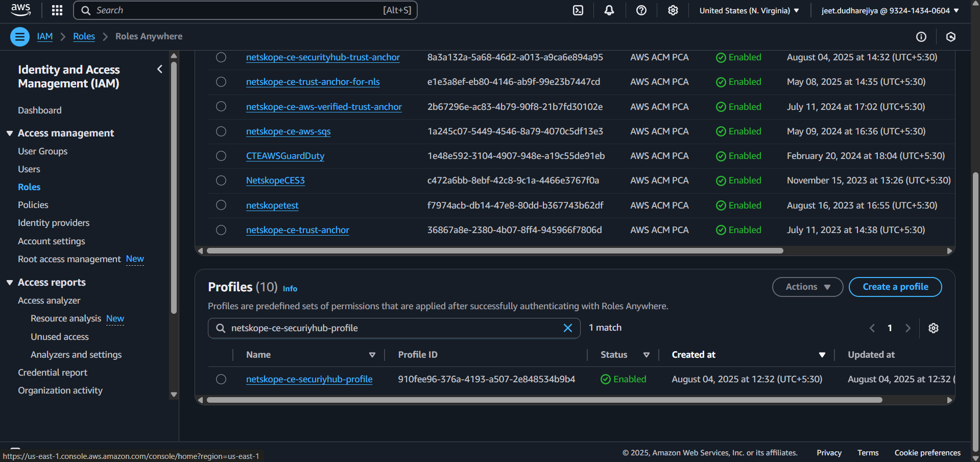Open the netskopetest trust anchor link
Viewport: 980px width, 462px height.
coord(272,205)
